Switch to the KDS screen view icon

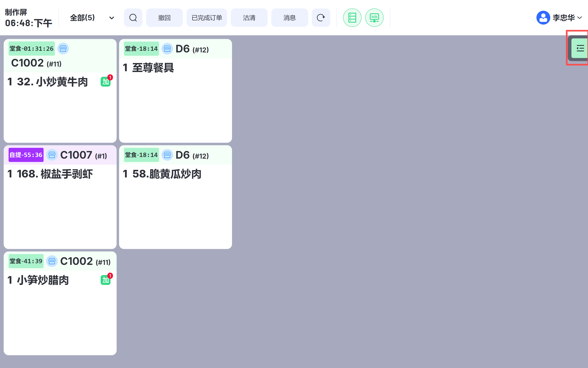point(374,18)
